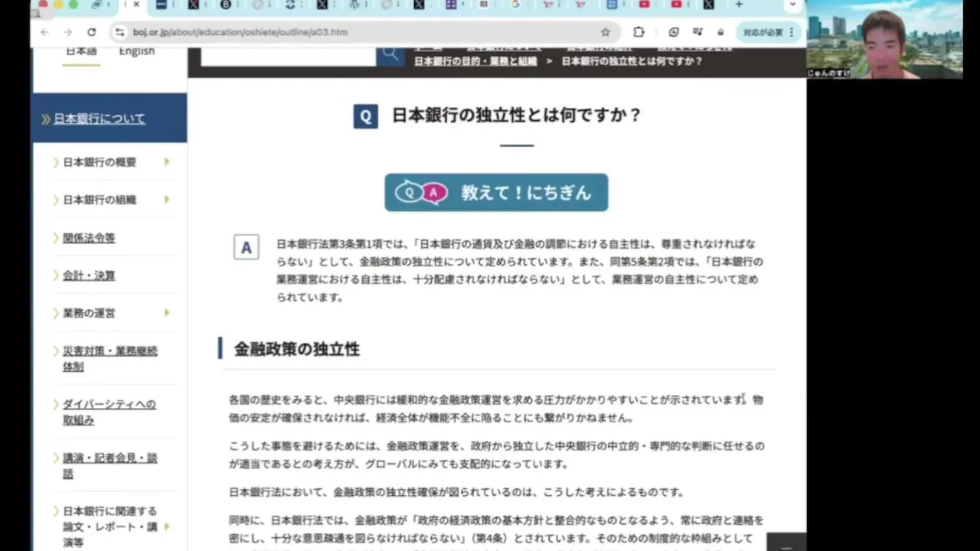Open the Extensions puzzle icon
Screen dimensions: 980x551
pos(639,32)
